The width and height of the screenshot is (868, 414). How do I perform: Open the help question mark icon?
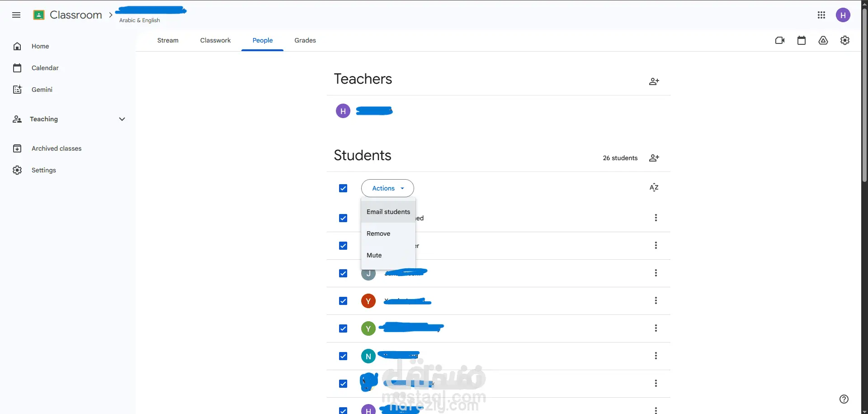[x=844, y=399]
